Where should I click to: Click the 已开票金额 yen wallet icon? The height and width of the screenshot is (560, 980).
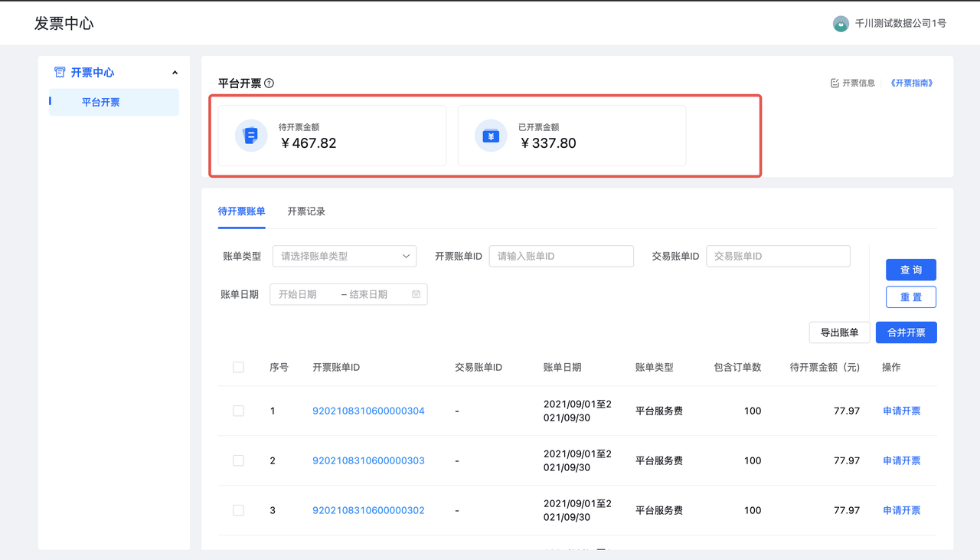491,136
